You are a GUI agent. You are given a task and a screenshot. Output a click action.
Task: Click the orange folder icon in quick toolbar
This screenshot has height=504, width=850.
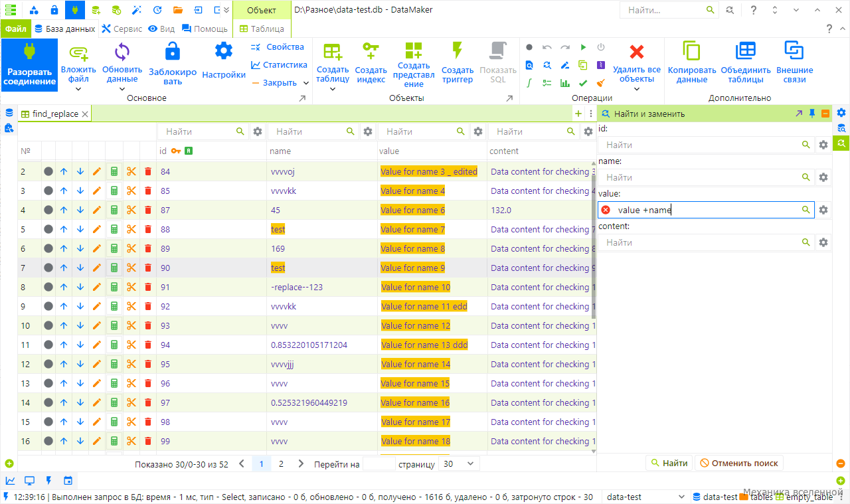[x=177, y=10]
